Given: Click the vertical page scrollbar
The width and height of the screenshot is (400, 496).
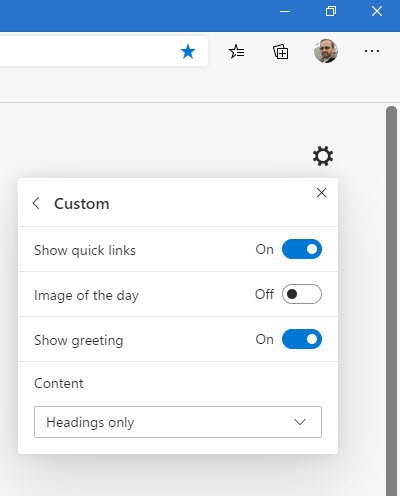Looking at the screenshot, I should [391, 300].
